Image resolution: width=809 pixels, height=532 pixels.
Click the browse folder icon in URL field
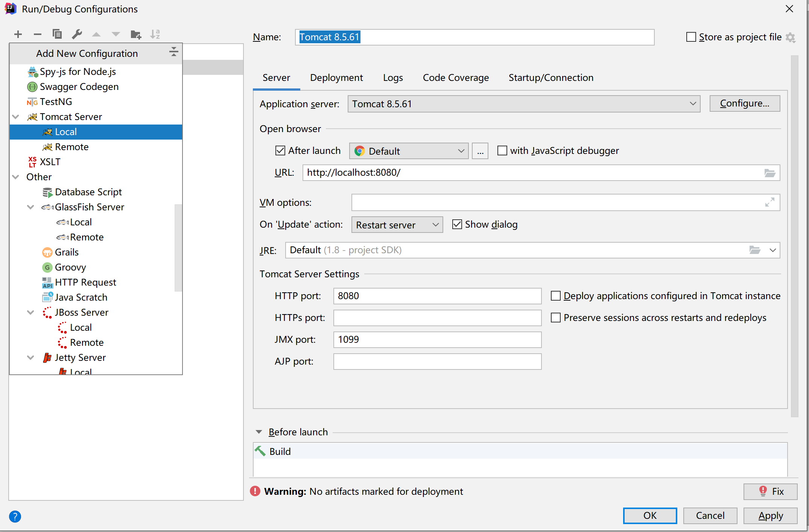click(x=769, y=173)
